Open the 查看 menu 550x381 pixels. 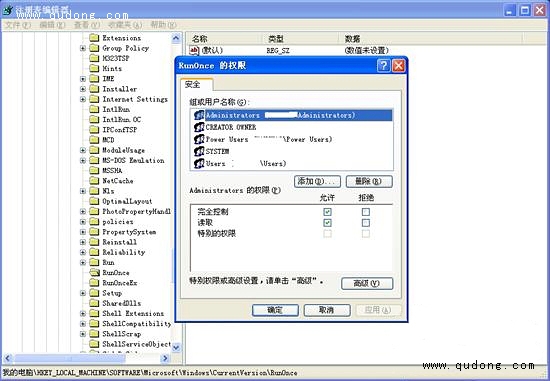coord(87,25)
